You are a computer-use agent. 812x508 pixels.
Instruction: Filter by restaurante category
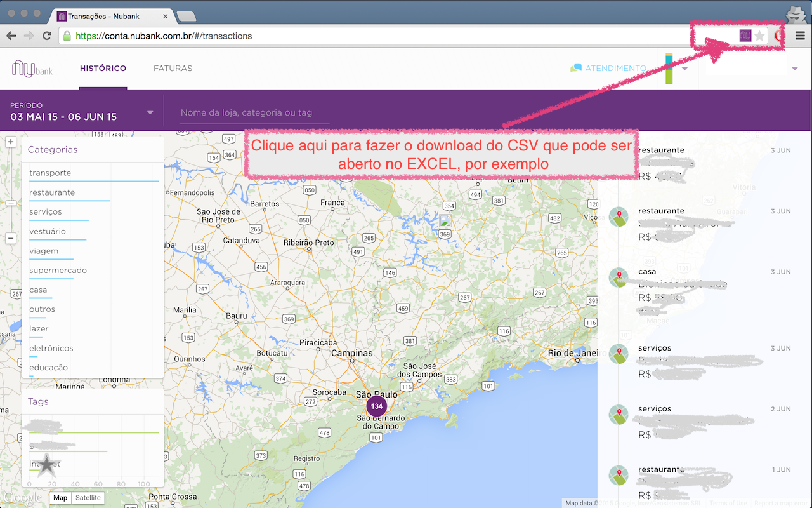pos(52,192)
